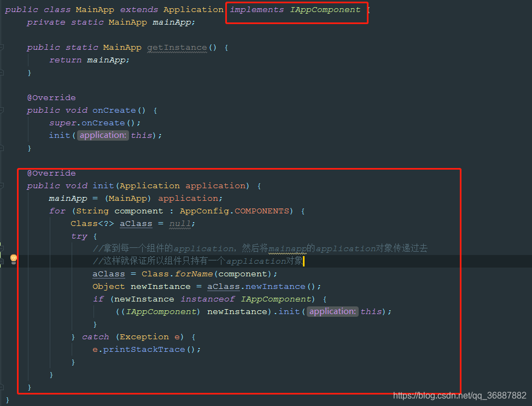Click the 'try' keyword
The width and height of the screenshot is (532, 406).
[x=79, y=236]
